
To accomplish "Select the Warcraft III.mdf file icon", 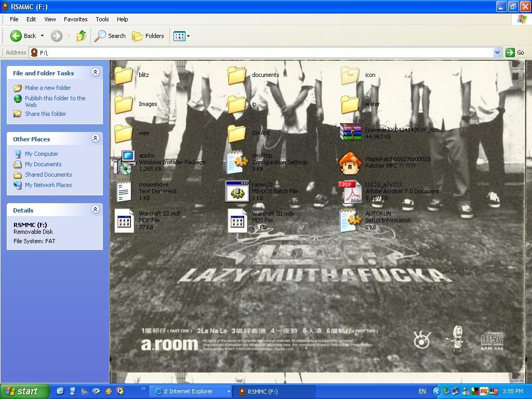I will click(x=124, y=220).
